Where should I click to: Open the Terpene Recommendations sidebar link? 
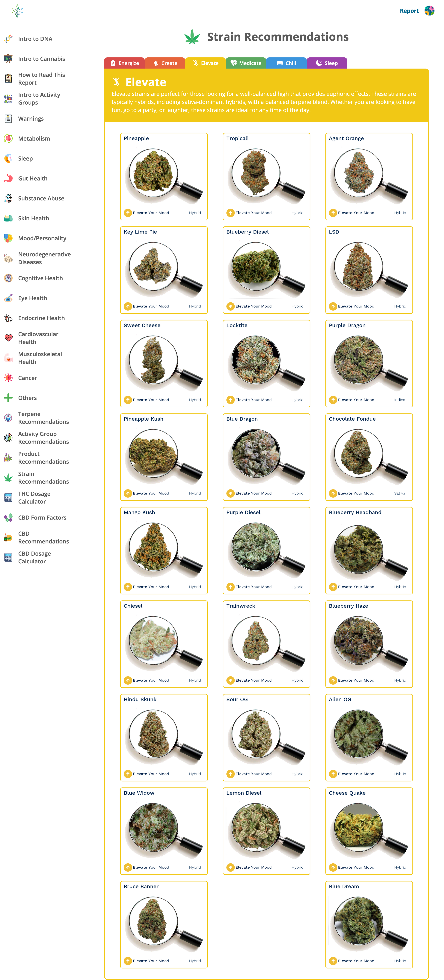[x=43, y=418]
